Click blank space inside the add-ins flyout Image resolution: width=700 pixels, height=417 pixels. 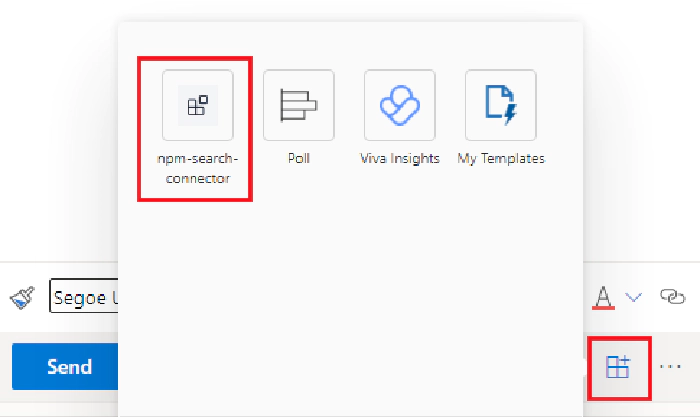(x=350, y=290)
